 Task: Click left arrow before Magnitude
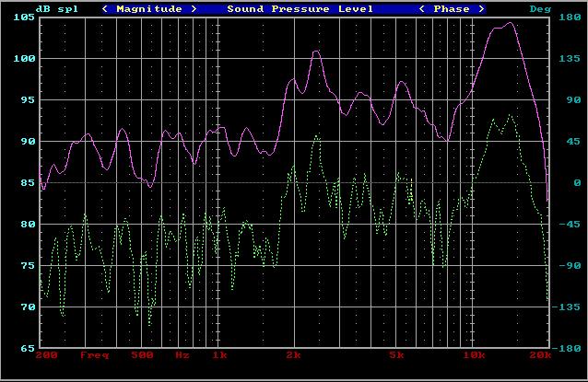pos(105,8)
